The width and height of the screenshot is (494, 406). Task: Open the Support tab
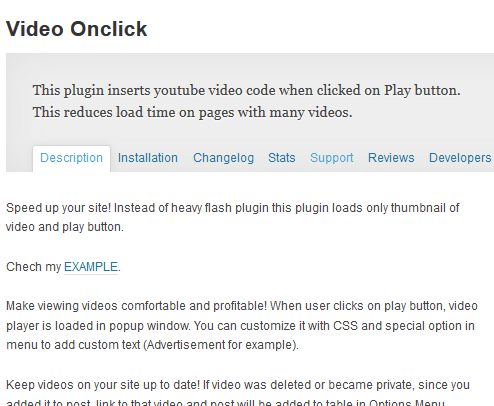point(332,158)
